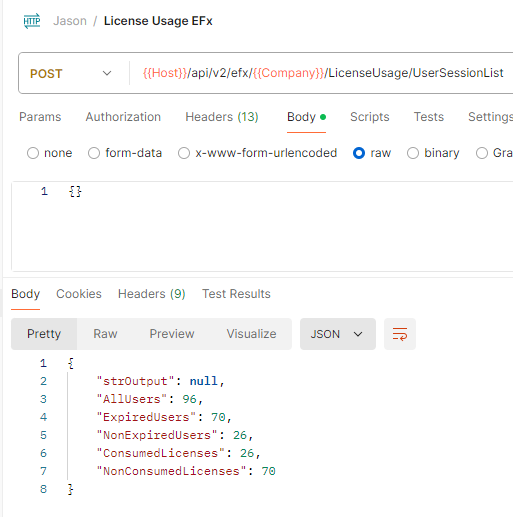Viewport: 513px width, 517px height.
Task: Open the Headers (13) request tab
Action: [222, 117]
